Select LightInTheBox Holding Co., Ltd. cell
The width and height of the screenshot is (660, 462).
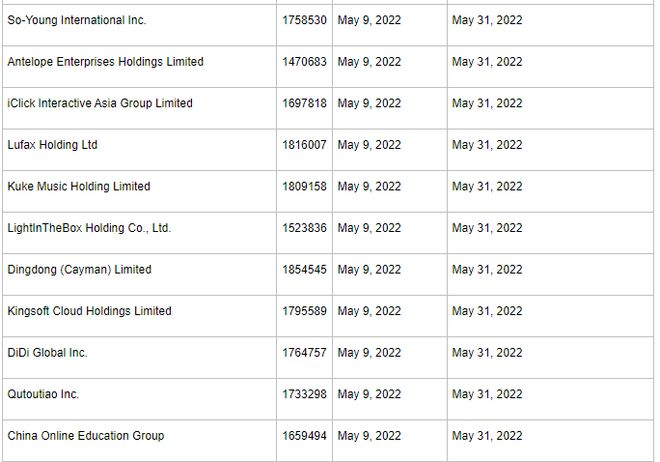tap(89, 228)
